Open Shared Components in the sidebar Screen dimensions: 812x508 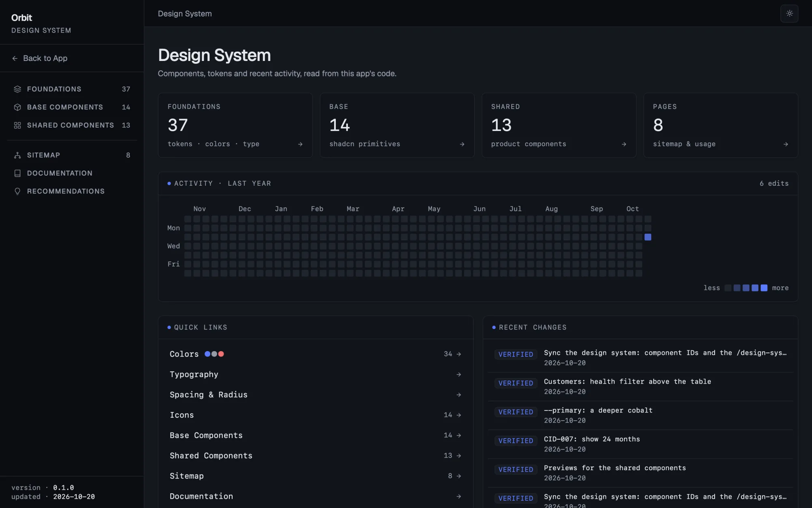(x=72, y=125)
